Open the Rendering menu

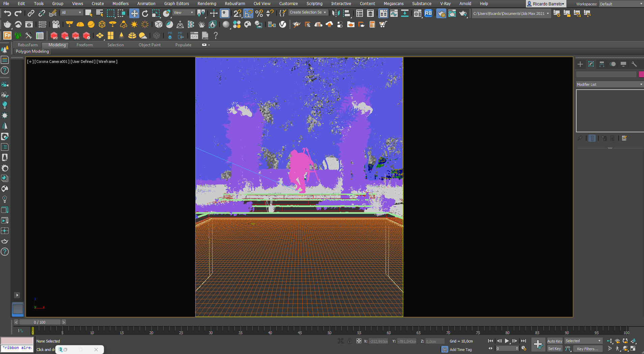point(207,4)
